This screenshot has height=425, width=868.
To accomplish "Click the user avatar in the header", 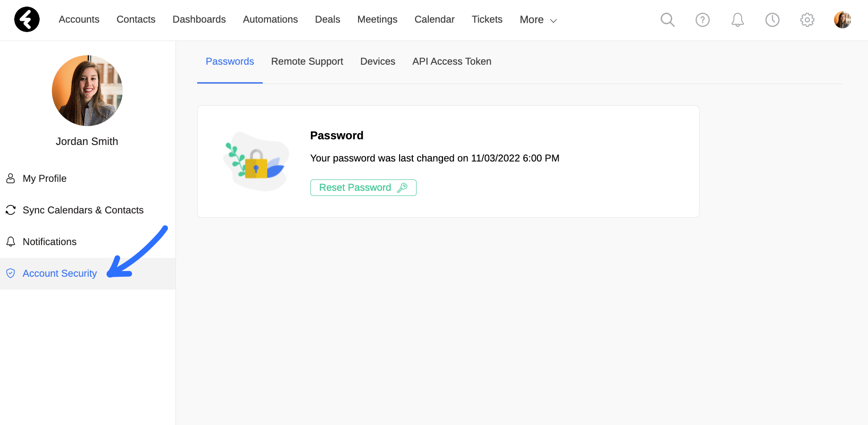I will (843, 20).
